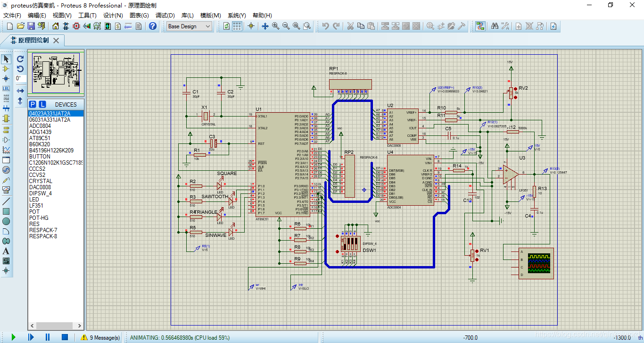This screenshot has width=644, height=343.
Task: Search and tag with binoculars icon
Action: 495,26
